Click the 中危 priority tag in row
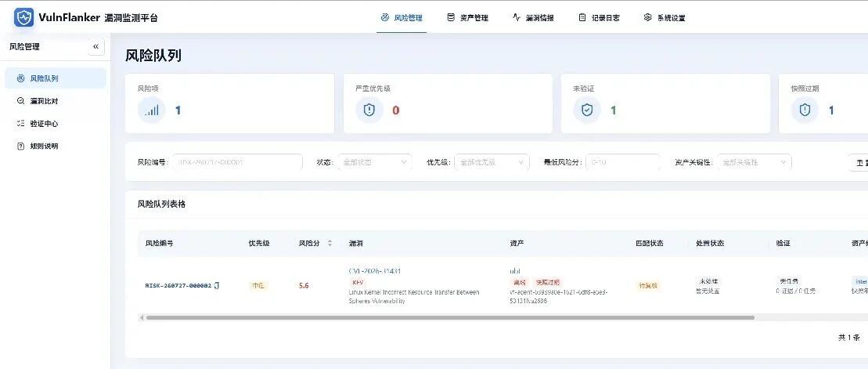 coord(258,286)
